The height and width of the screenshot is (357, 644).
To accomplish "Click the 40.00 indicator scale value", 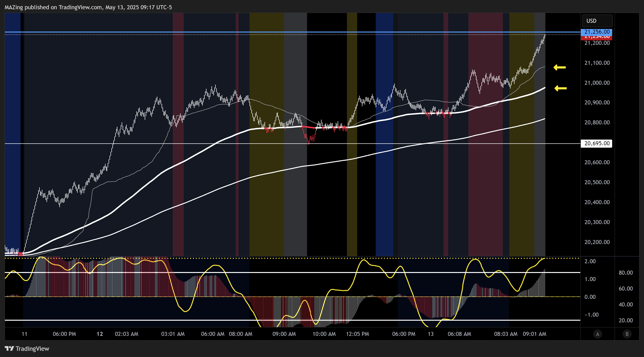I will [625, 305].
